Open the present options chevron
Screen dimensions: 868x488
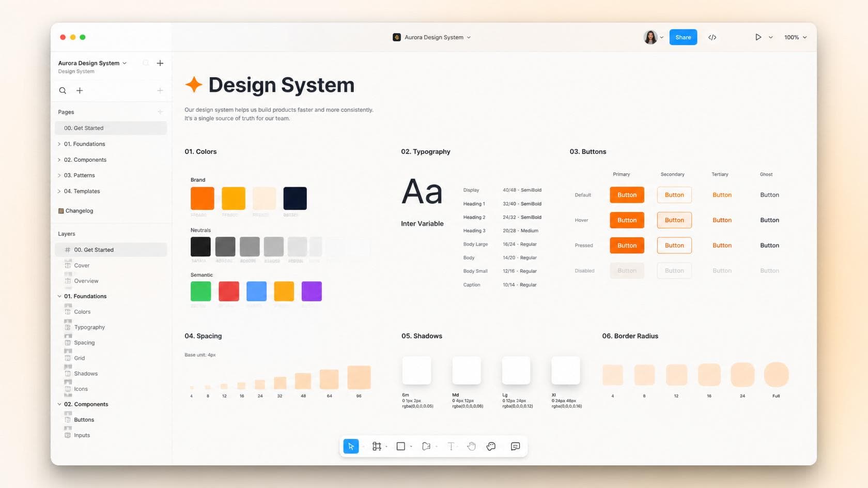(x=771, y=37)
